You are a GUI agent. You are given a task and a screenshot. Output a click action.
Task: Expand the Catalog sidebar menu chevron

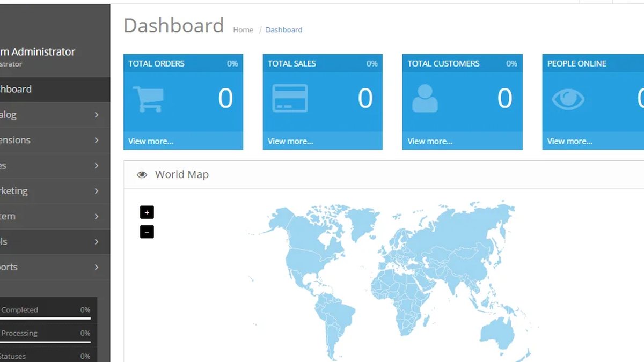(97, 115)
